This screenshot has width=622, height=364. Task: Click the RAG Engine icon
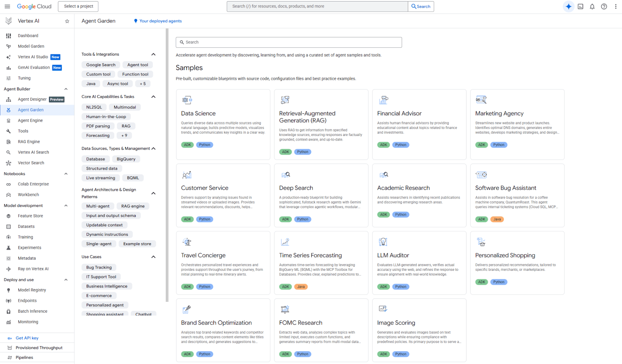click(x=9, y=142)
